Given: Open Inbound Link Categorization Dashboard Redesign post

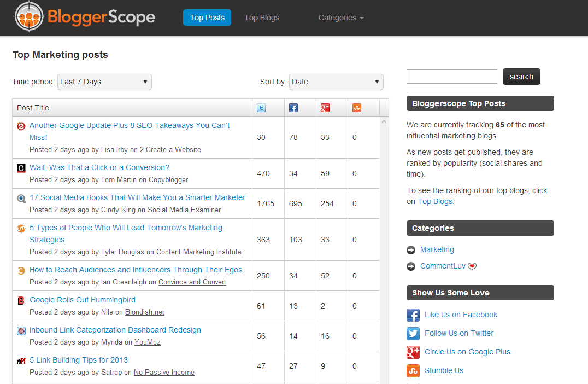Looking at the screenshot, I should (115, 330).
